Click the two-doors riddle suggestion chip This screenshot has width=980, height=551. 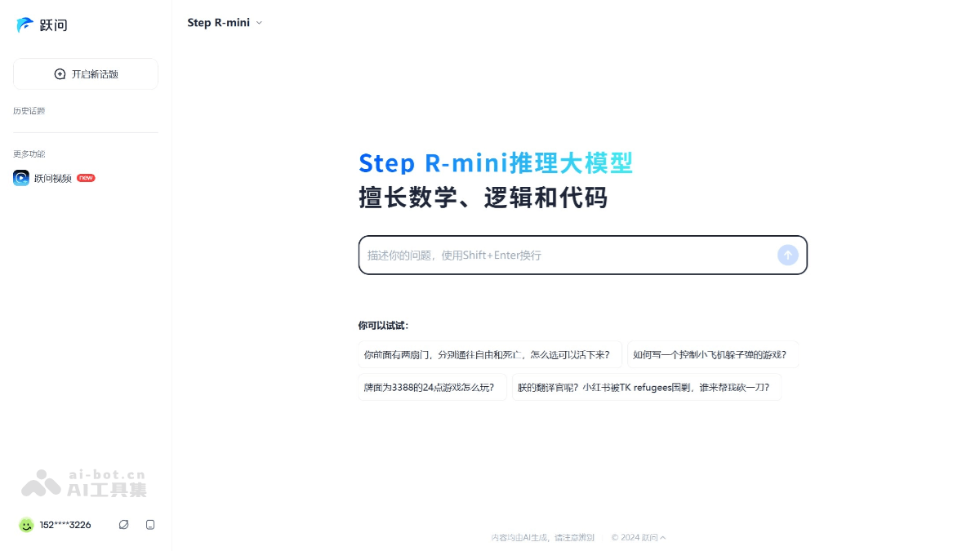(x=488, y=354)
